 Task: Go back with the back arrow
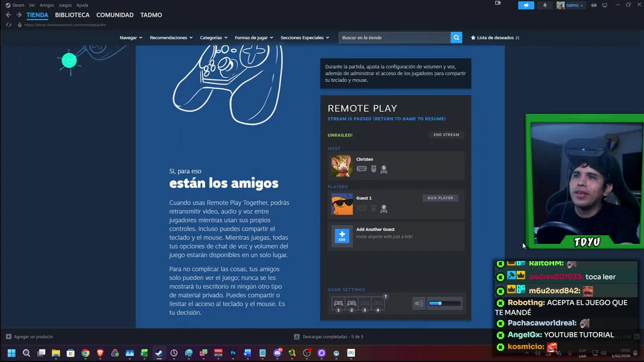8,15
